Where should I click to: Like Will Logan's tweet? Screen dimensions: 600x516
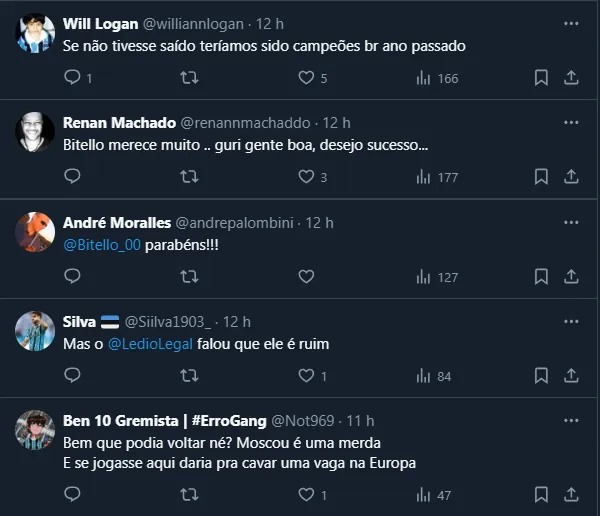click(306, 78)
